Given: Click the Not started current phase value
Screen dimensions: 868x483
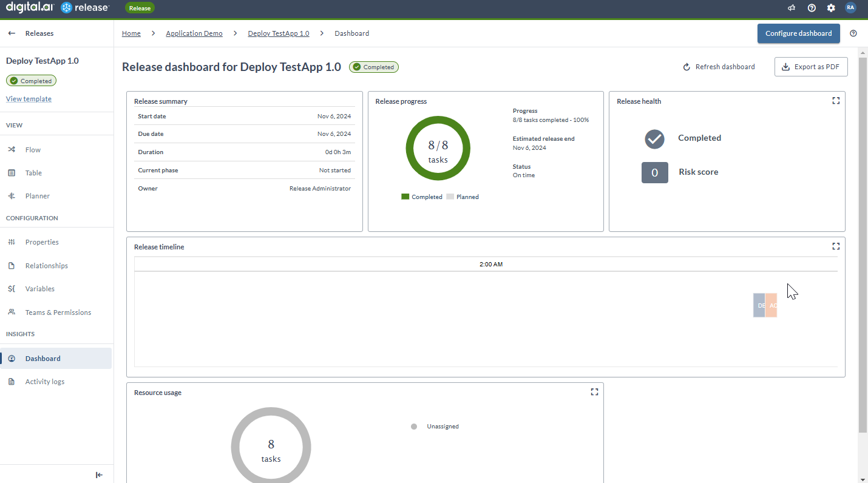Looking at the screenshot, I should pyautogui.click(x=335, y=171).
